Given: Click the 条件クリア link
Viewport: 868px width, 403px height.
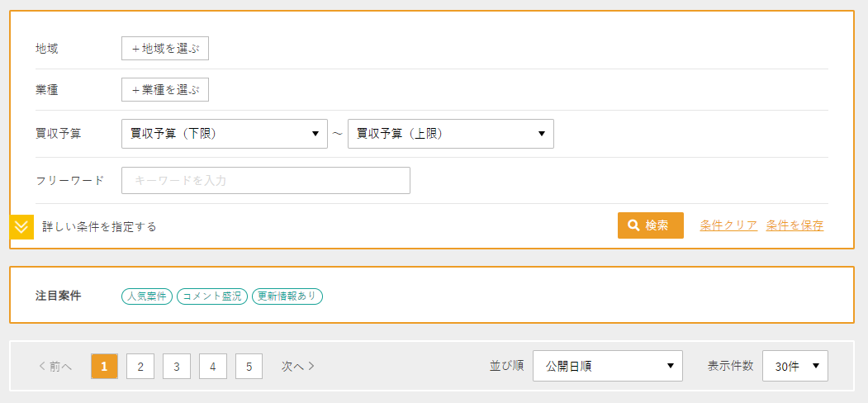Looking at the screenshot, I should (x=728, y=225).
